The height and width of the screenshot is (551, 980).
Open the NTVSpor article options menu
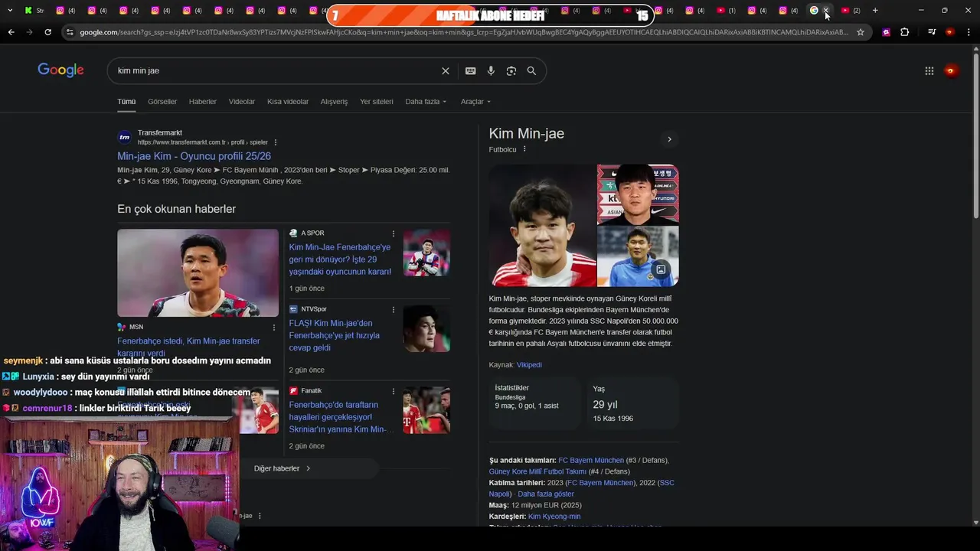coord(394,309)
